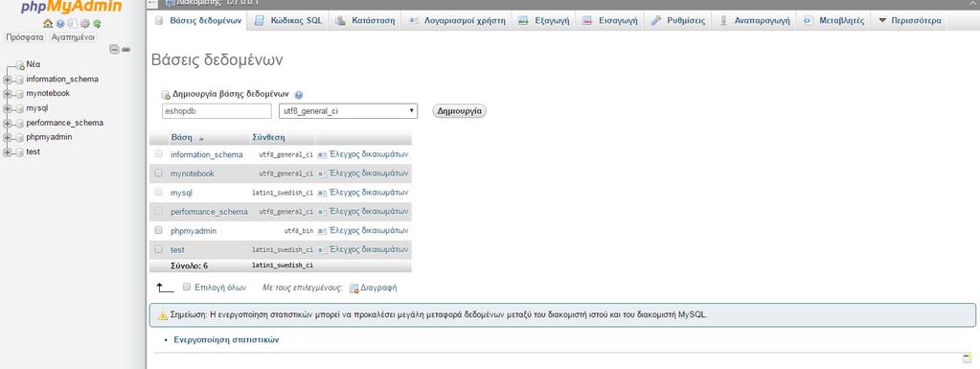This screenshot has width=980, height=369.
Task: Open the Αναπαραγωγή tab
Action: tap(754, 21)
